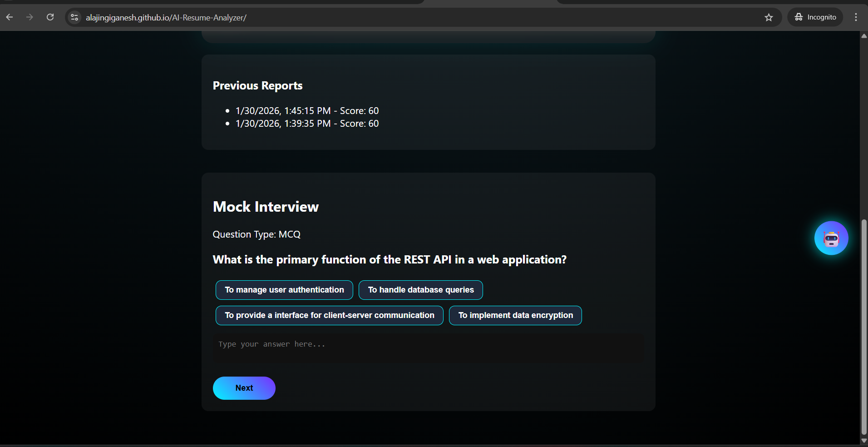Pick "To provide a interface for client-server communication"

(x=329, y=315)
